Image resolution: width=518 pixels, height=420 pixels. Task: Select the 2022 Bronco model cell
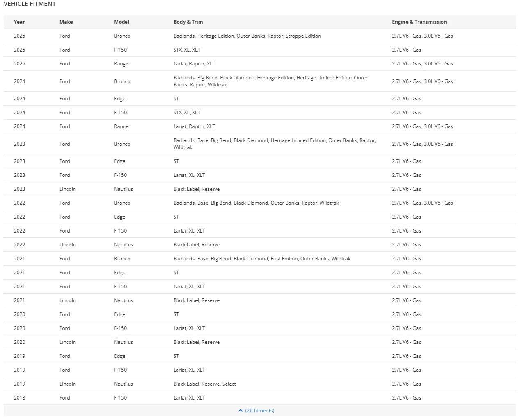click(122, 203)
